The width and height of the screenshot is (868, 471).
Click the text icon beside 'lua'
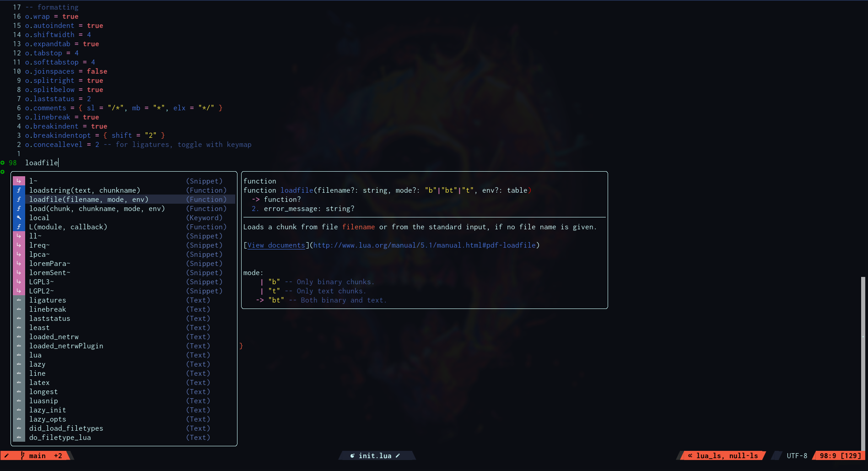(x=19, y=355)
